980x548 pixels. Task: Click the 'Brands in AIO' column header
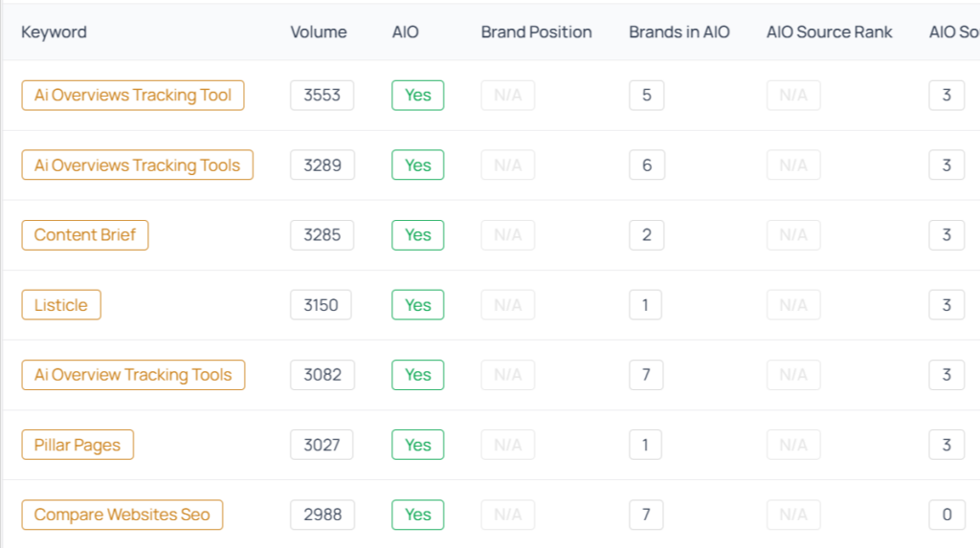point(679,32)
